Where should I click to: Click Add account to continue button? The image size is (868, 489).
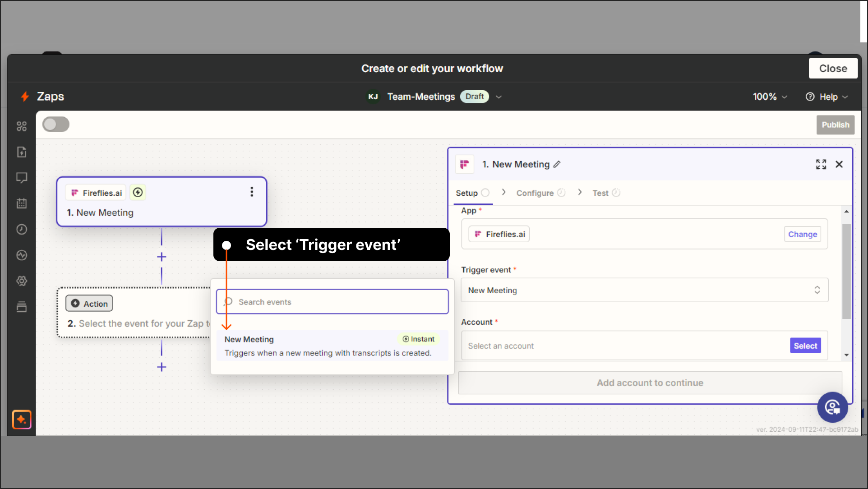point(650,383)
